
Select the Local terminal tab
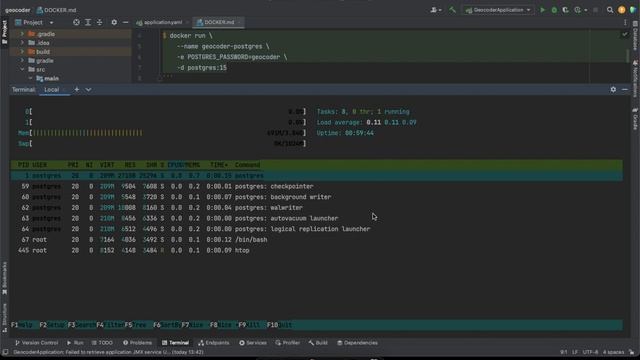[52, 89]
